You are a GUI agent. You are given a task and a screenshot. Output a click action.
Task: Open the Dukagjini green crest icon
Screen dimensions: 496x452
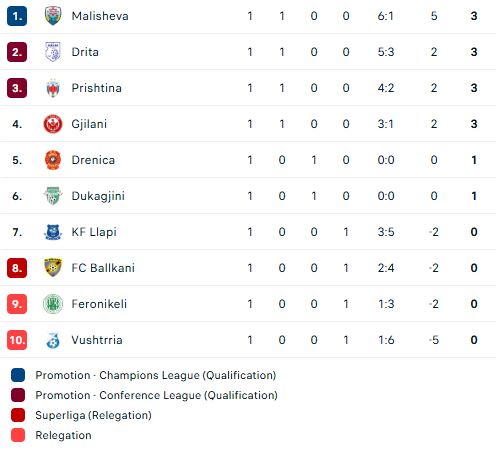(x=53, y=196)
